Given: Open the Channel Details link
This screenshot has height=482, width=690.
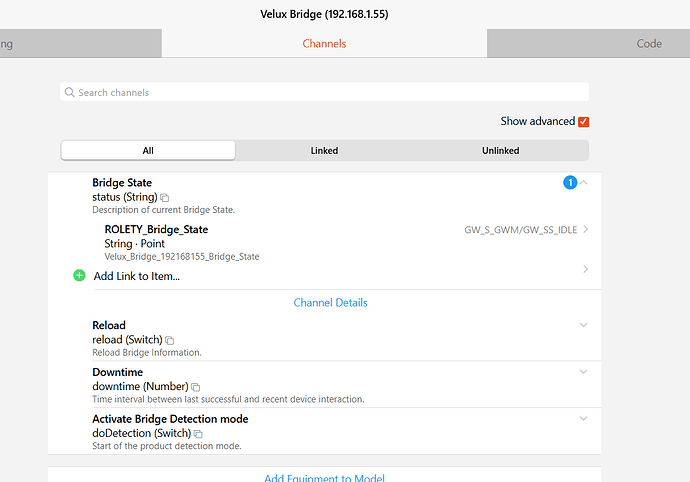Looking at the screenshot, I should click(x=330, y=302).
